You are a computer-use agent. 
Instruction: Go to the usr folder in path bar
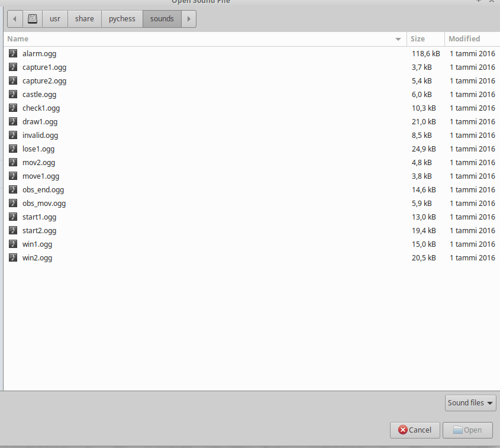point(55,19)
